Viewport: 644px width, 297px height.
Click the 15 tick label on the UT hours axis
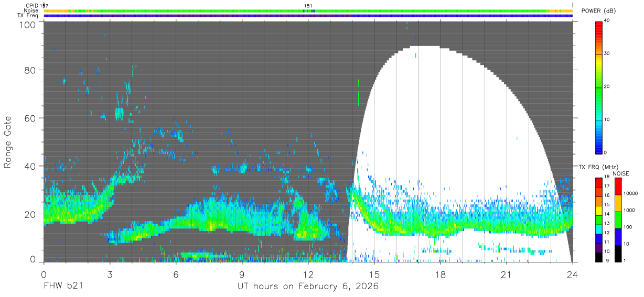tap(374, 274)
